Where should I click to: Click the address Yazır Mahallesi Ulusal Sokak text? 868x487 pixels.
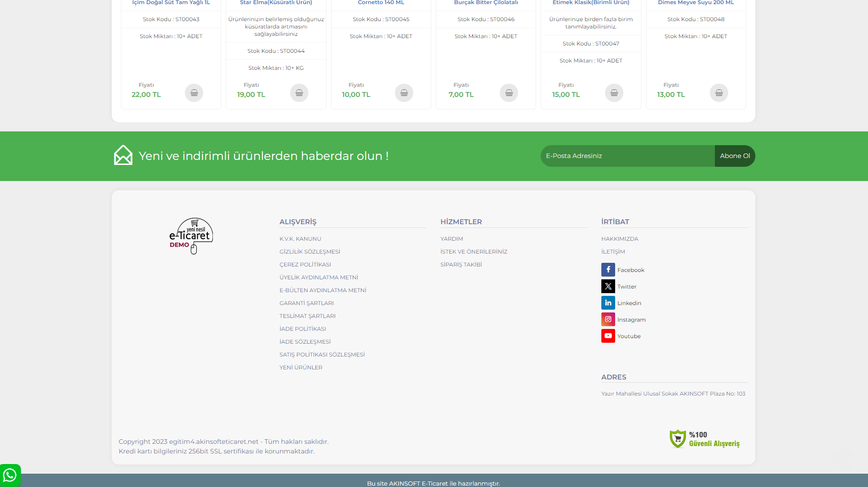click(x=673, y=394)
